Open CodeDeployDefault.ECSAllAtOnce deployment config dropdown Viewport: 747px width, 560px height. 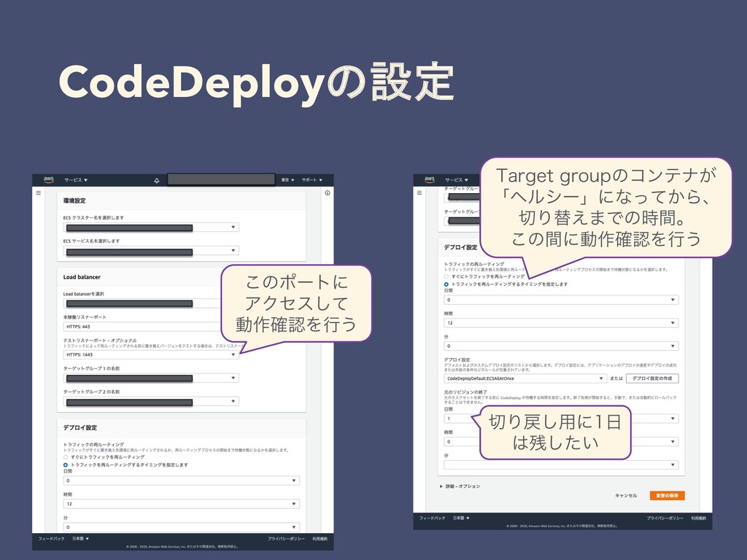[x=525, y=378]
